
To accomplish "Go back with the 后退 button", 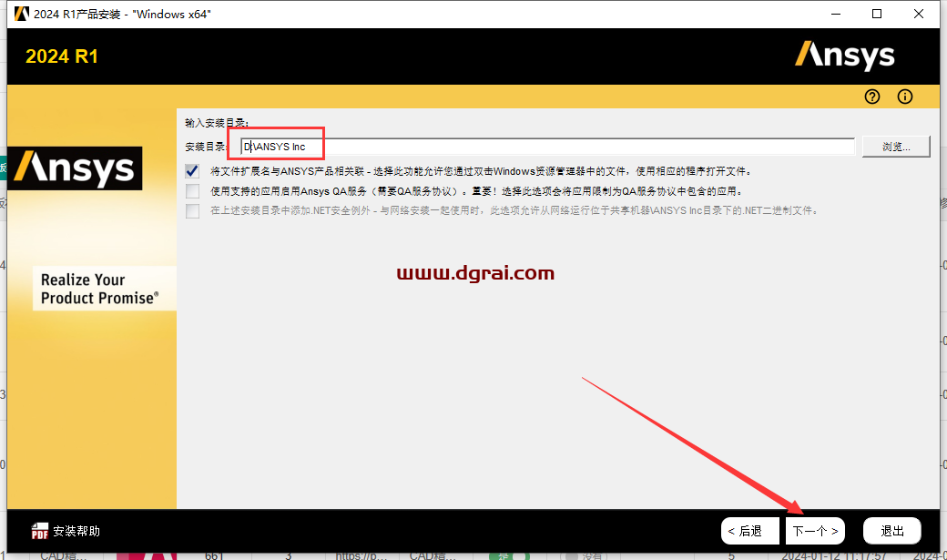I will tap(750, 531).
